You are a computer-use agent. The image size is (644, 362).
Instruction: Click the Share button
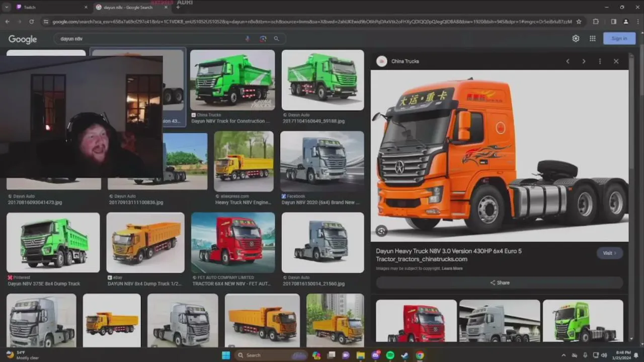point(500,283)
